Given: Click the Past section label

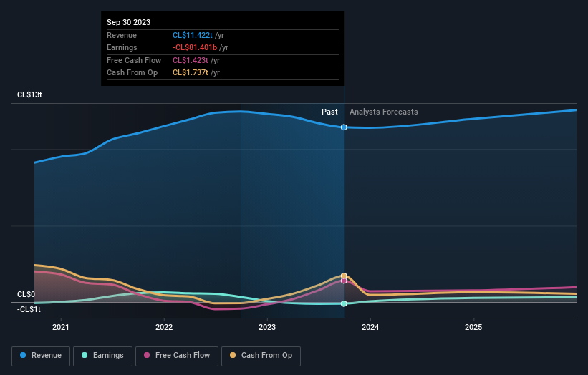Looking at the screenshot, I should [329, 112].
